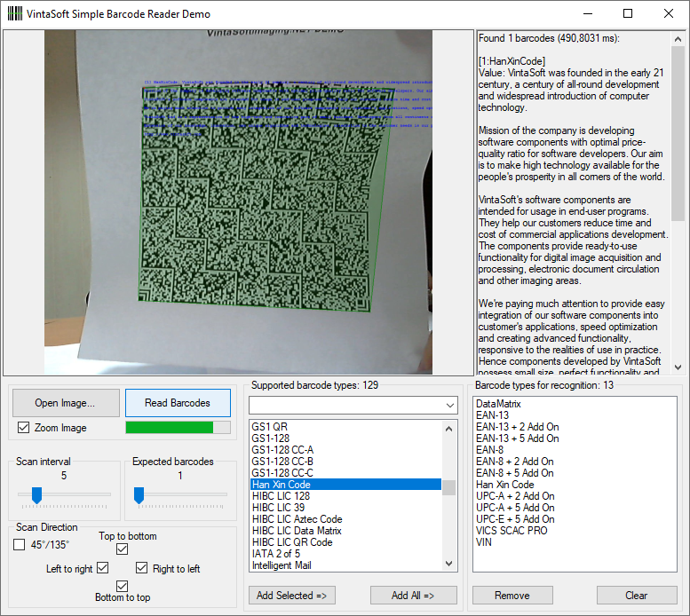Click the Scan interval slider thumb

(36, 495)
